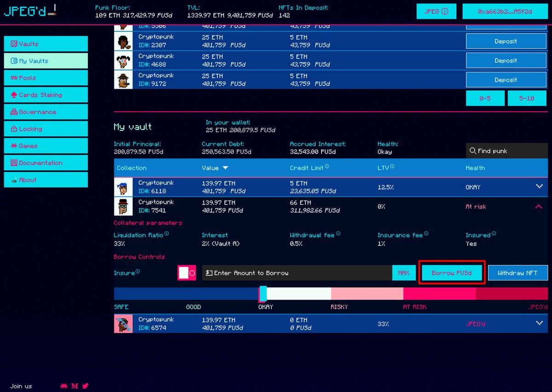Click the Collection column header

pyautogui.click(x=132, y=168)
